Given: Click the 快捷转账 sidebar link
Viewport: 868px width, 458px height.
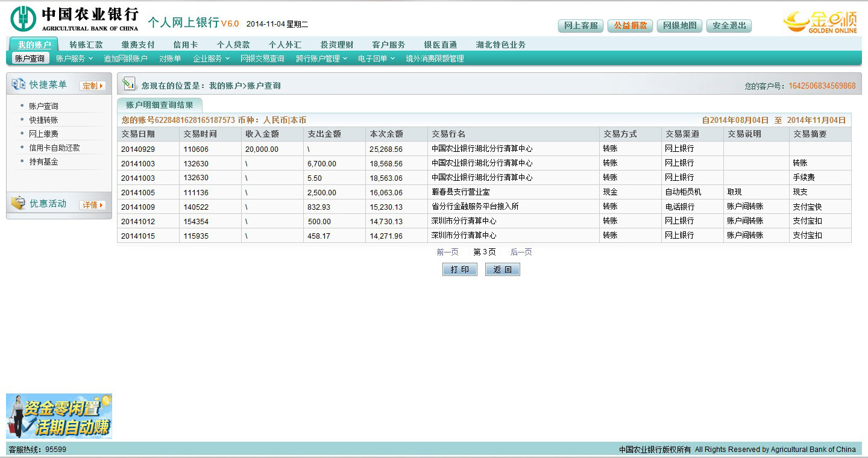Looking at the screenshot, I should [43, 120].
